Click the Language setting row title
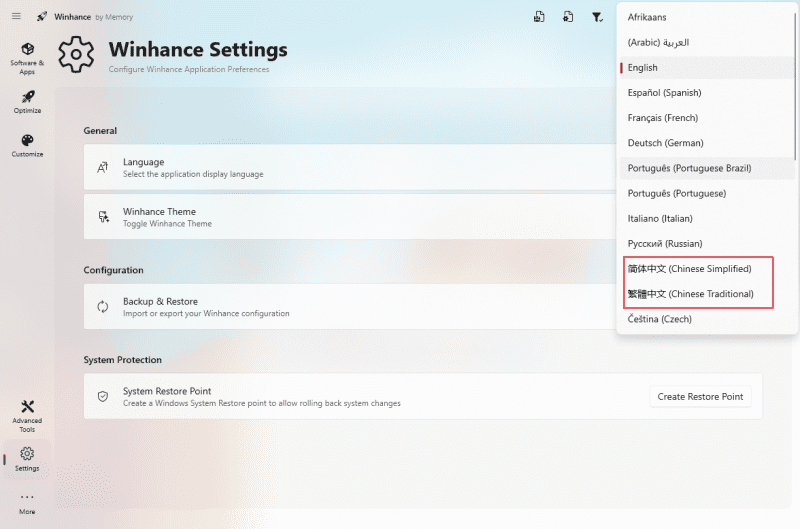Screen dimensions: 800x529 tap(143, 162)
